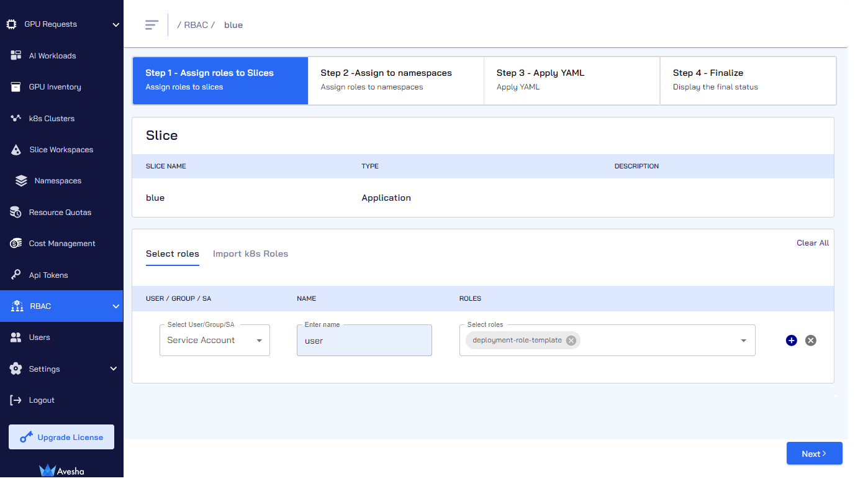The width and height of the screenshot is (868, 486).
Task: Click the Cost Management icon
Action: 16,244
